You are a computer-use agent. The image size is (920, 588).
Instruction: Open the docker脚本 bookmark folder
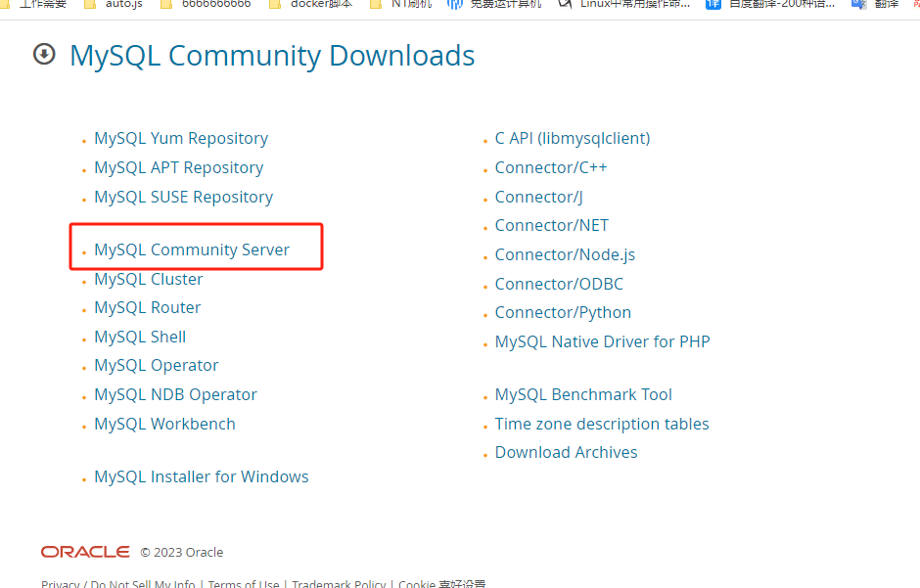pos(313,4)
